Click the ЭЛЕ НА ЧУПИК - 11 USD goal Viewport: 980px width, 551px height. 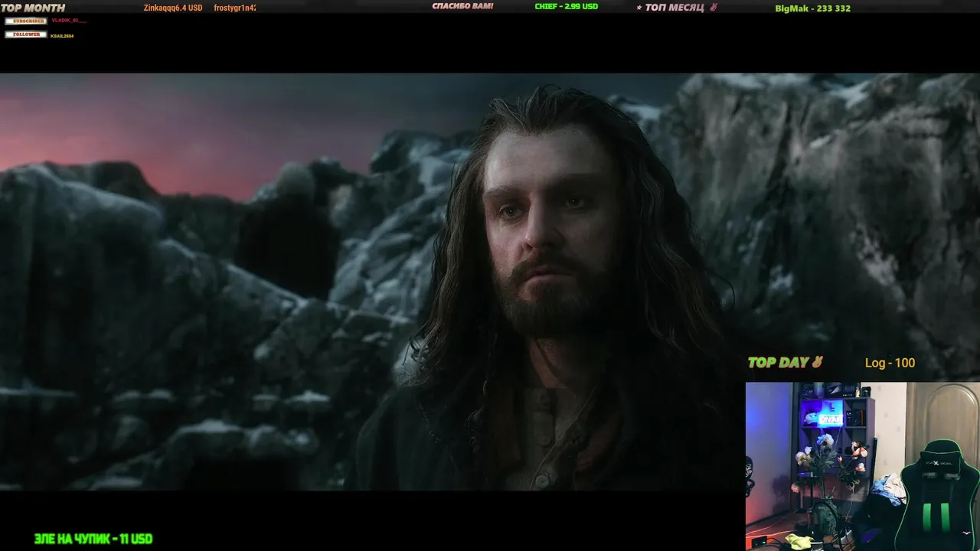click(x=93, y=539)
